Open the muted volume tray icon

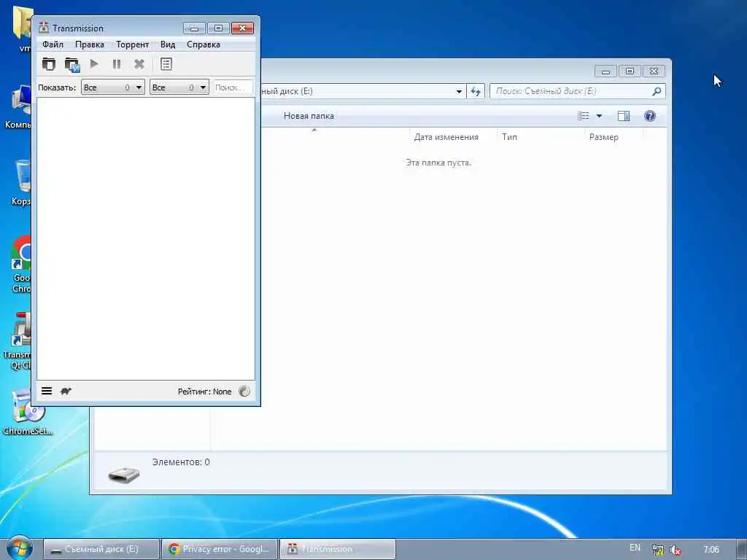[x=676, y=550]
